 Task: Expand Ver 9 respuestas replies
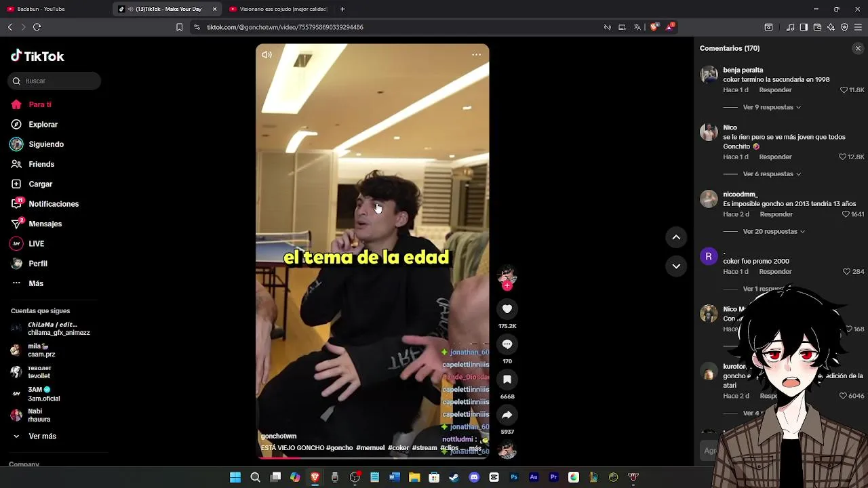pyautogui.click(x=772, y=107)
